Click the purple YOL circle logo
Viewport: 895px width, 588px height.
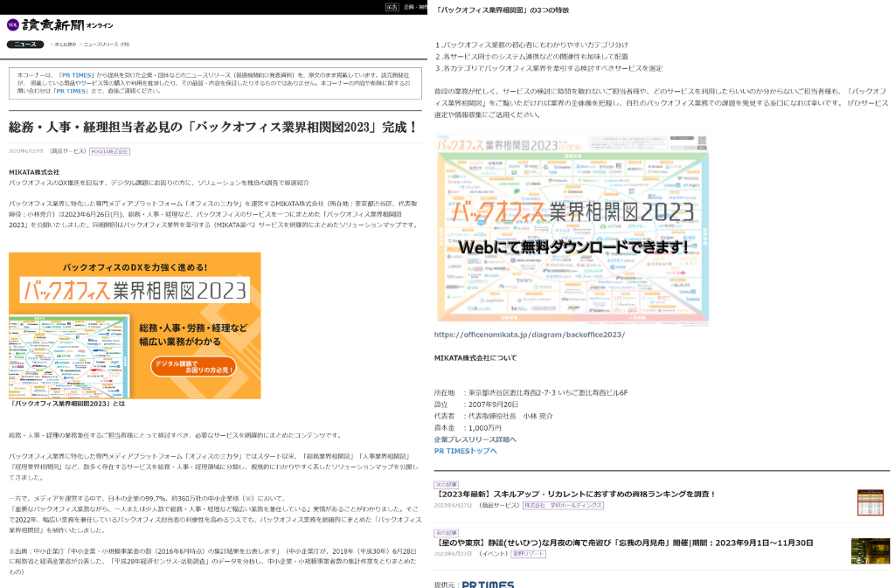[x=13, y=24]
